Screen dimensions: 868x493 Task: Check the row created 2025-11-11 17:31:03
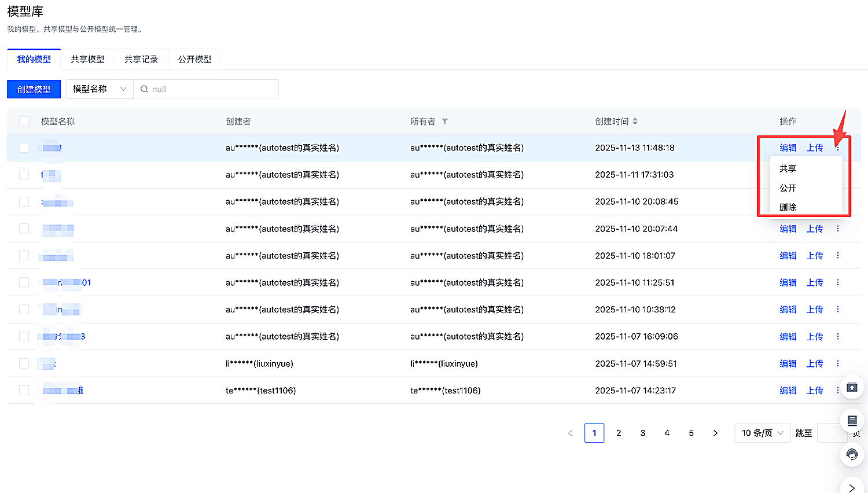point(24,175)
